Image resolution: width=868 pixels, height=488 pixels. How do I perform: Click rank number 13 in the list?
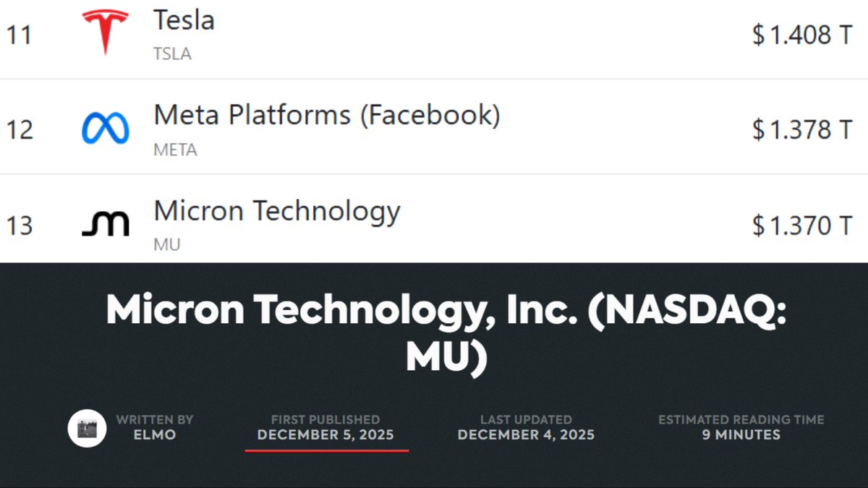pyautogui.click(x=20, y=226)
